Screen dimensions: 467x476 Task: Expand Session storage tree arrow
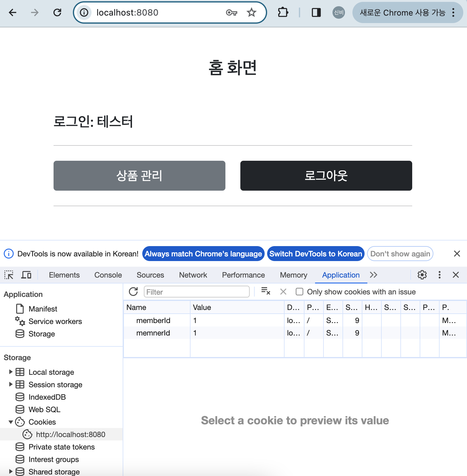click(11, 384)
